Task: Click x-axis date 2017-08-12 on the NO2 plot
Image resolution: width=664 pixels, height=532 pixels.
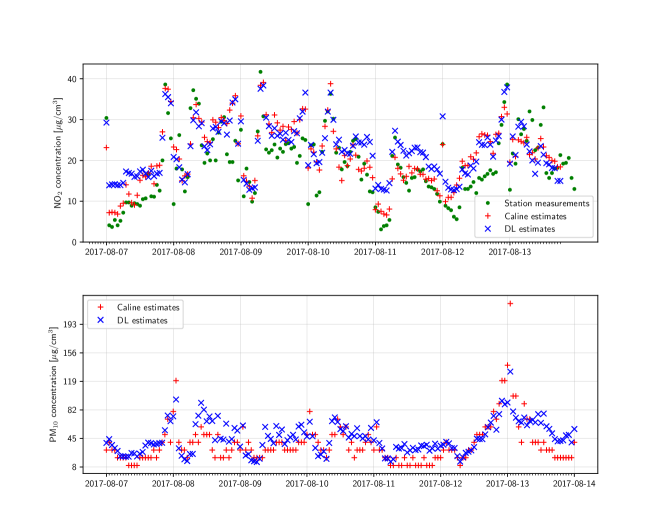Action: click(x=443, y=252)
